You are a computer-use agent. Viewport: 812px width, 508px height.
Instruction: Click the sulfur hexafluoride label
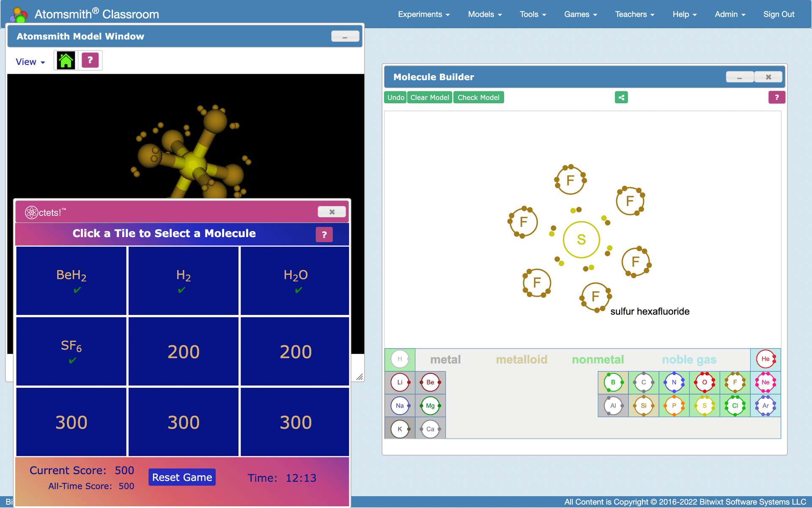tap(650, 312)
